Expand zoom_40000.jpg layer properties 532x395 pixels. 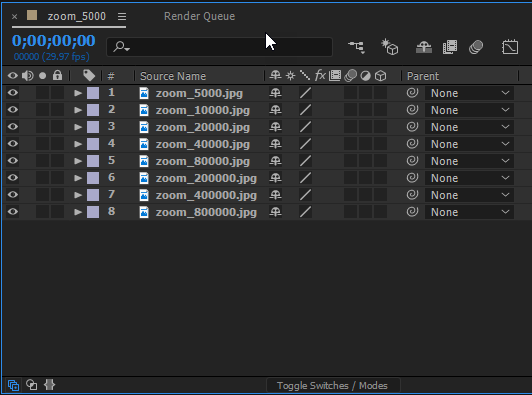pos(78,144)
